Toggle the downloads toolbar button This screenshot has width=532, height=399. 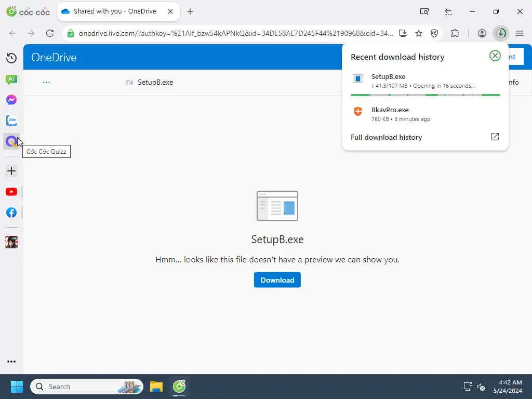[x=501, y=33]
